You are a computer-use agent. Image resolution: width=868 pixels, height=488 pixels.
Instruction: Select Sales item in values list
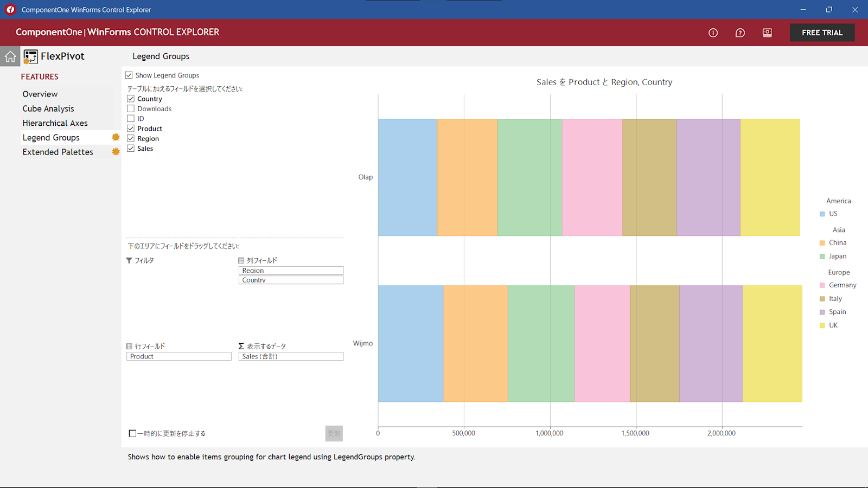(291, 356)
